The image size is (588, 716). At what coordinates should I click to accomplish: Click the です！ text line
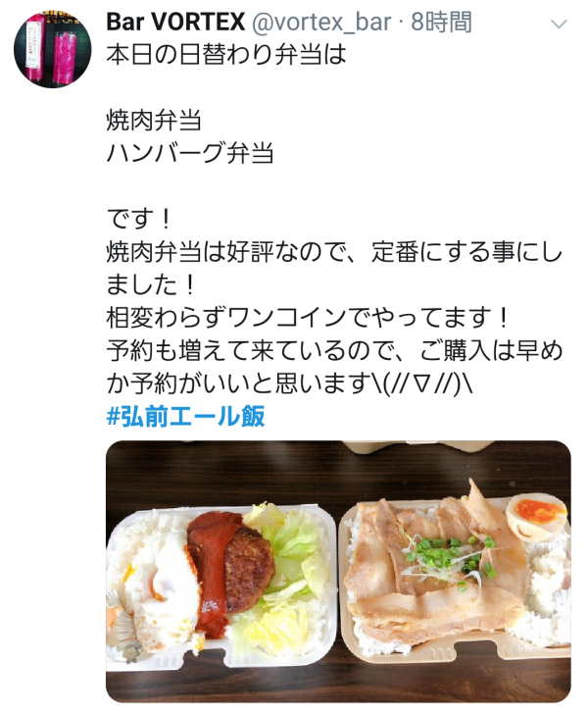click(139, 219)
